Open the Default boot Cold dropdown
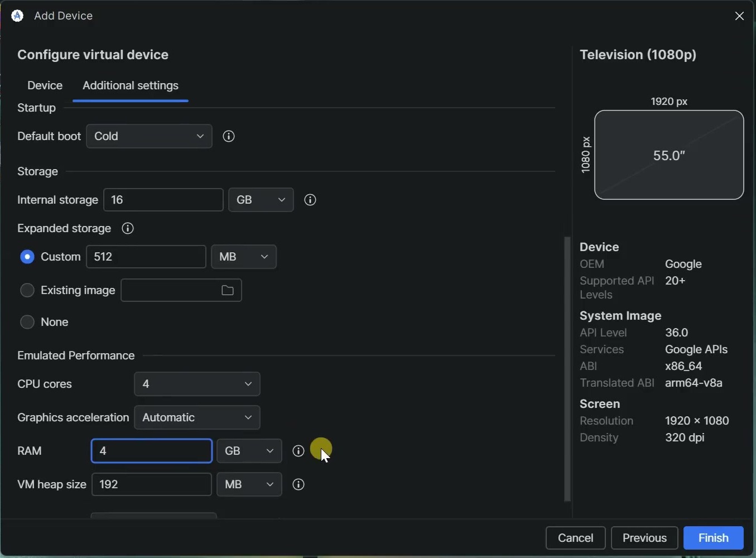 tap(150, 137)
